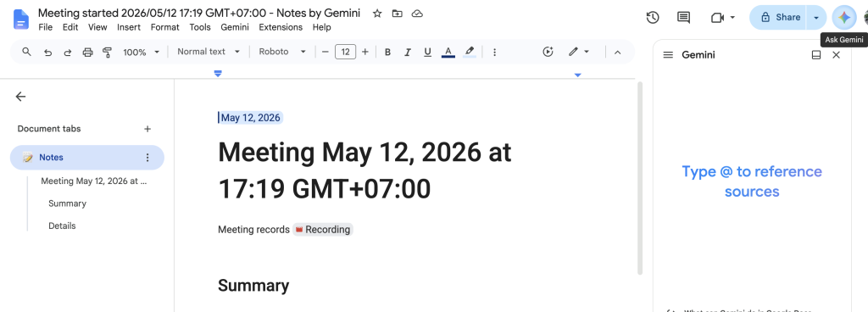This screenshot has width=868, height=312.
Task: Click the Print icon
Action: [87, 52]
